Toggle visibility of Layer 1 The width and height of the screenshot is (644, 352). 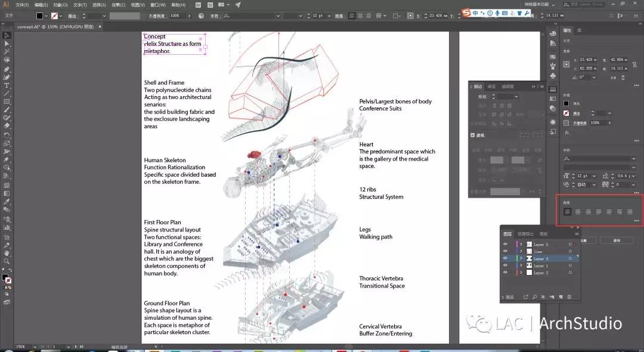[506, 265]
